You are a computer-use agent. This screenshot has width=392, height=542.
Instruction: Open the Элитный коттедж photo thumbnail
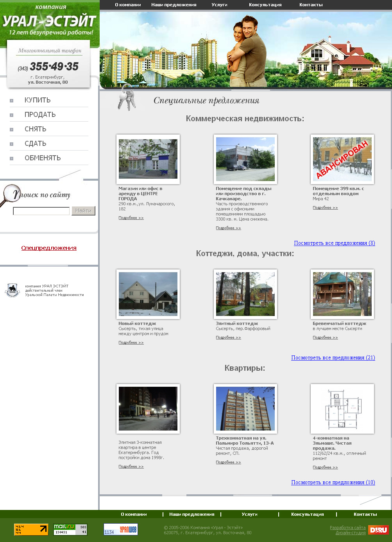click(245, 294)
